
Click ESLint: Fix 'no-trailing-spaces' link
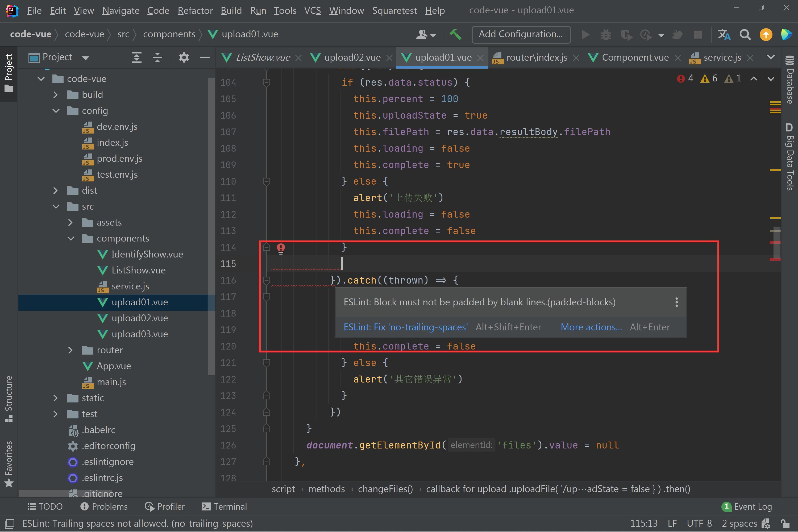tap(405, 327)
